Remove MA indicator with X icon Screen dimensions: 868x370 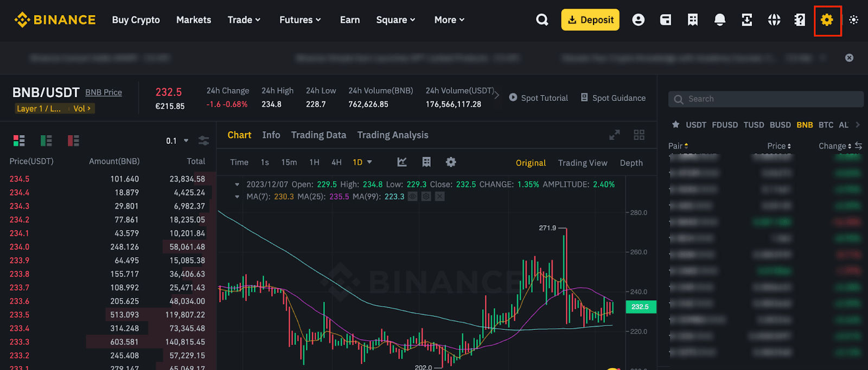[x=440, y=196]
